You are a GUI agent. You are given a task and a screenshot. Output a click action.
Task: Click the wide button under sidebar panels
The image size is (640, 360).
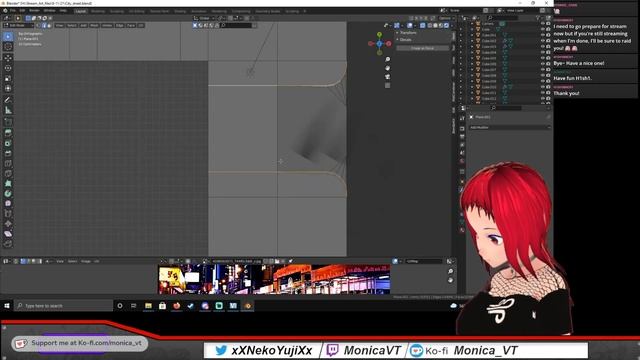[x=422, y=48]
